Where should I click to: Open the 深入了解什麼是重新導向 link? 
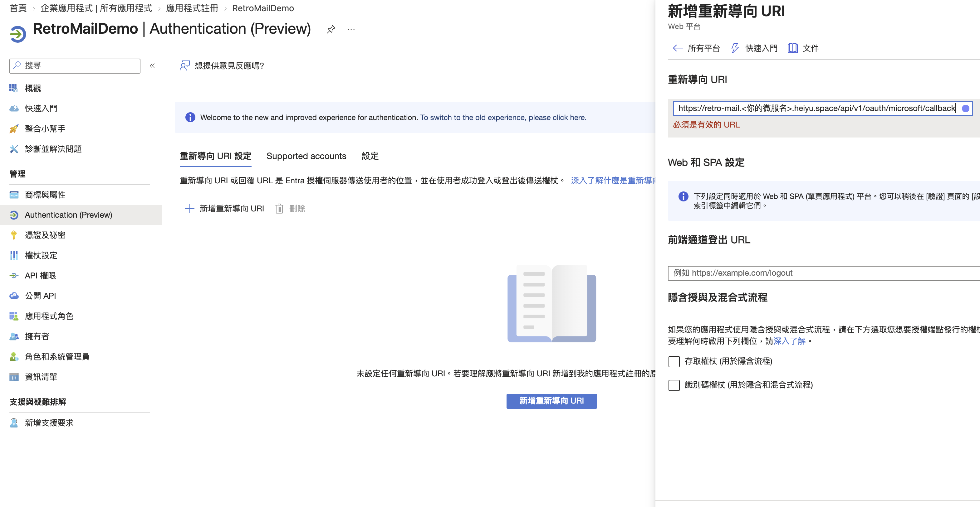click(x=613, y=181)
